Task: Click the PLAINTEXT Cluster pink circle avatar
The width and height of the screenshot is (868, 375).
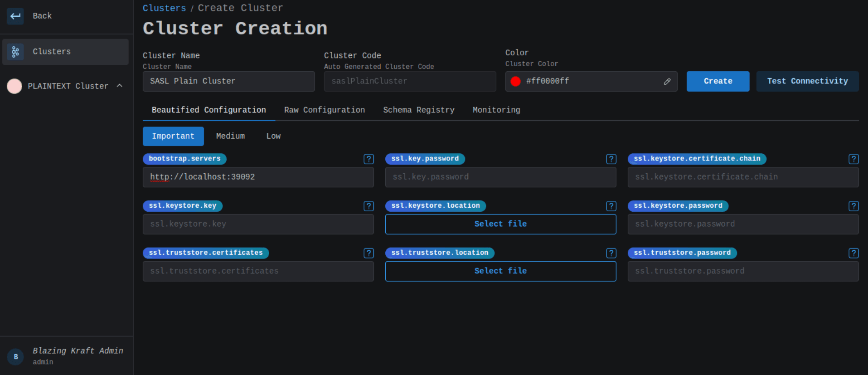Action: [15, 86]
